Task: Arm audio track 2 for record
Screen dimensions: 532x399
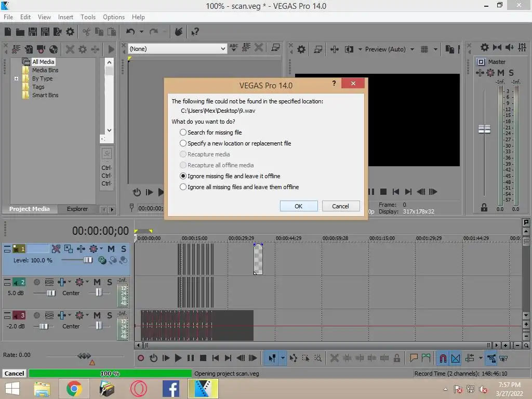Action: click(x=37, y=282)
